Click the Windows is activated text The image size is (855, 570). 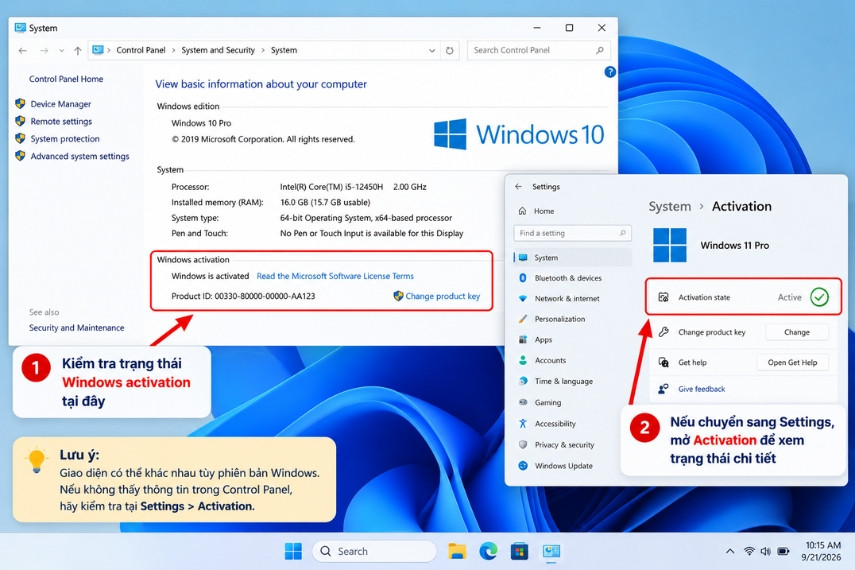pyautogui.click(x=210, y=276)
